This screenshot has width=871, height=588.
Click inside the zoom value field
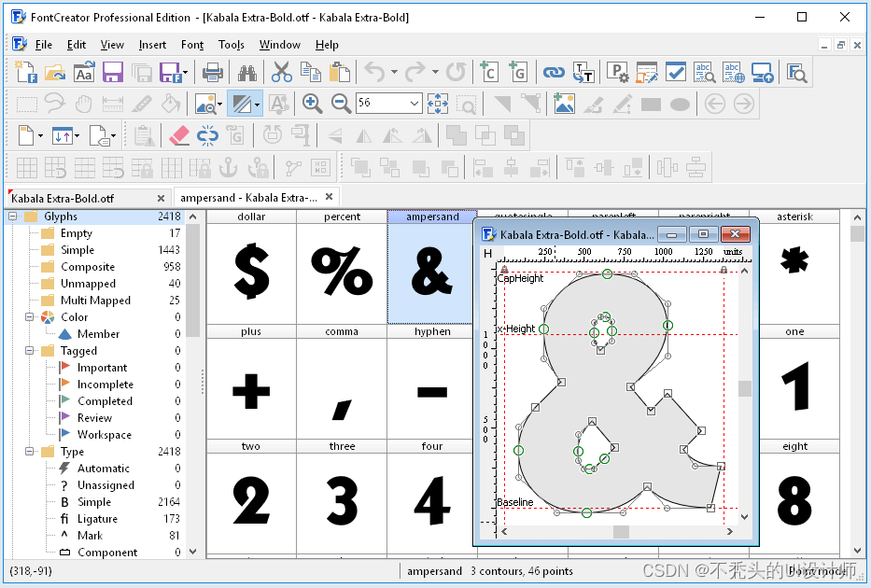382,104
